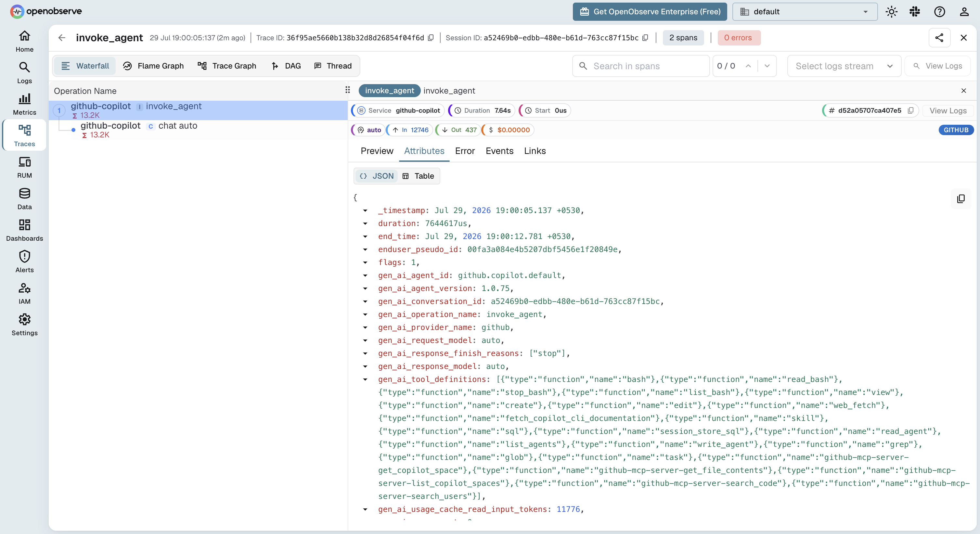Open the Traces section in sidebar
The height and width of the screenshot is (534, 980).
[x=24, y=136]
